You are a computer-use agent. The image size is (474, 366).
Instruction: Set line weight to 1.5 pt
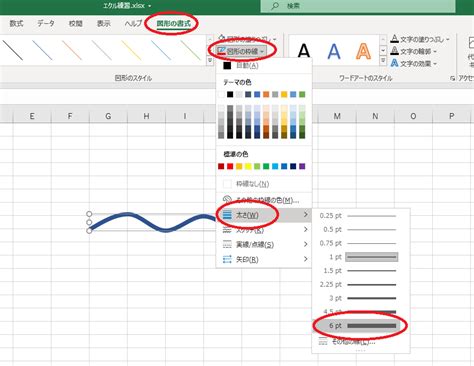pyautogui.click(x=360, y=271)
